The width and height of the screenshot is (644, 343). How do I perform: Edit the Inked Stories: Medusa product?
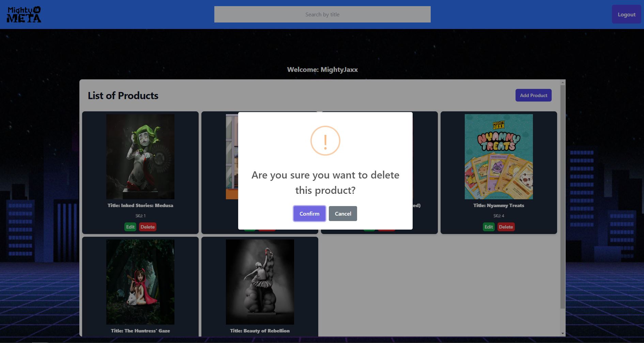click(130, 227)
